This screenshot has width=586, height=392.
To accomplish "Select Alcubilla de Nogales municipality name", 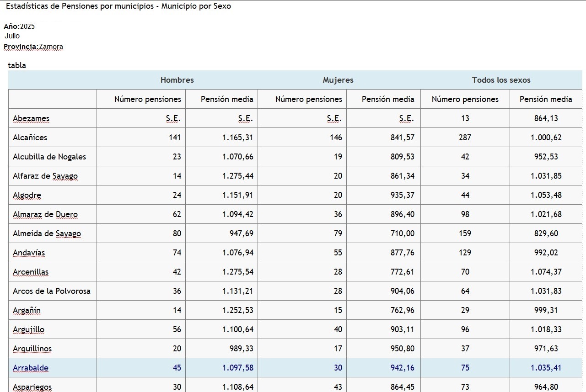I will click(49, 157).
